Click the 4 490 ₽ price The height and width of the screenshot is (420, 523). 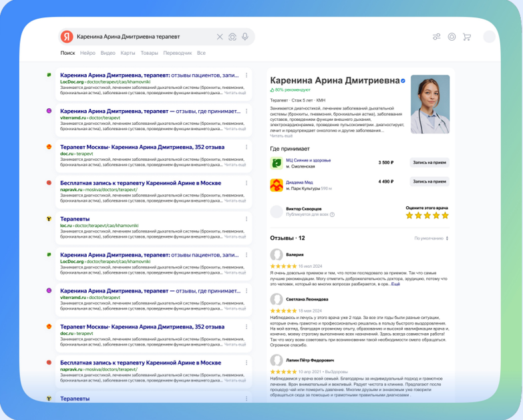click(386, 182)
